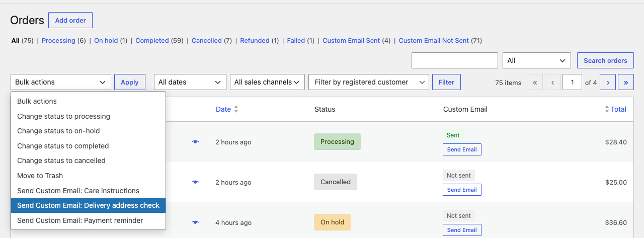Filter orders by Completed status link
The height and width of the screenshot is (238, 644).
point(152,40)
